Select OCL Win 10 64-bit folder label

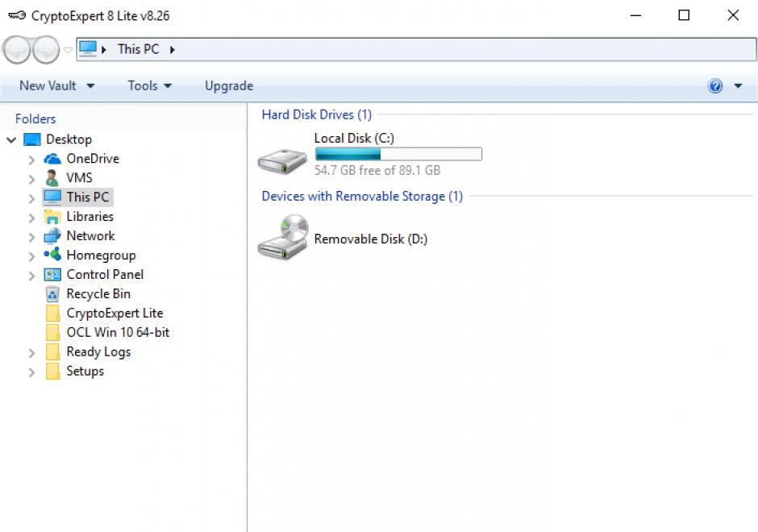(x=118, y=332)
